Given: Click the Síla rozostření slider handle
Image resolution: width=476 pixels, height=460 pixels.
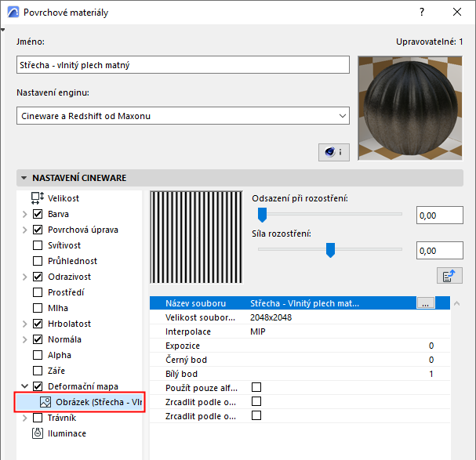Looking at the screenshot, I should [330, 250].
